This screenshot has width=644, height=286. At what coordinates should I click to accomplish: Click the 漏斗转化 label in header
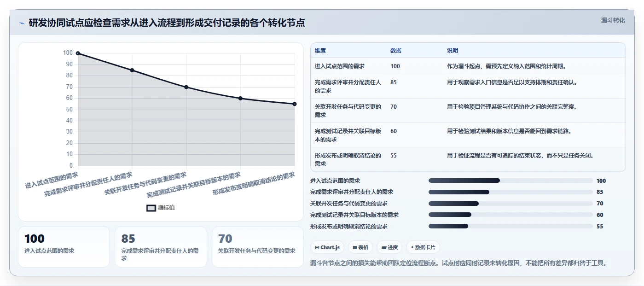pyautogui.click(x=613, y=20)
